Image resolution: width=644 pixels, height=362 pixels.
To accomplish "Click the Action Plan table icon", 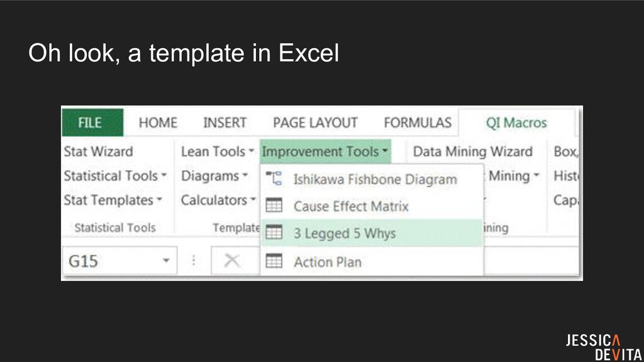I will point(274,261).
